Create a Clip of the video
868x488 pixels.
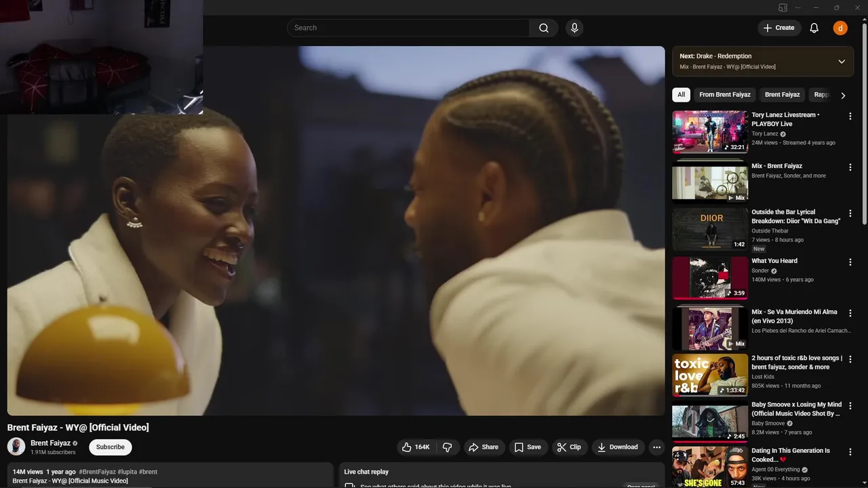pyautogui.click(x=569, y=447)
